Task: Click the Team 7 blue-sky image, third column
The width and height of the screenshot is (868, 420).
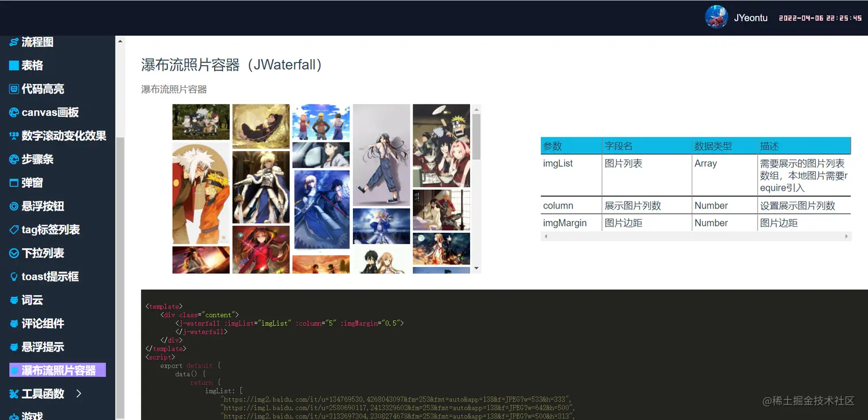Action: pos(321,122)
